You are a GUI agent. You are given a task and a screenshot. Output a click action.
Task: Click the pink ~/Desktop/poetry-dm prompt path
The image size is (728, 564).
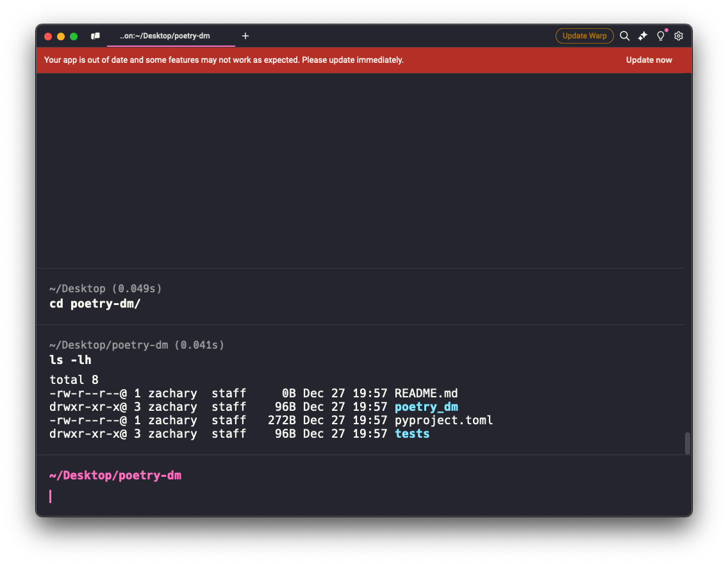(x=115, y=476)
